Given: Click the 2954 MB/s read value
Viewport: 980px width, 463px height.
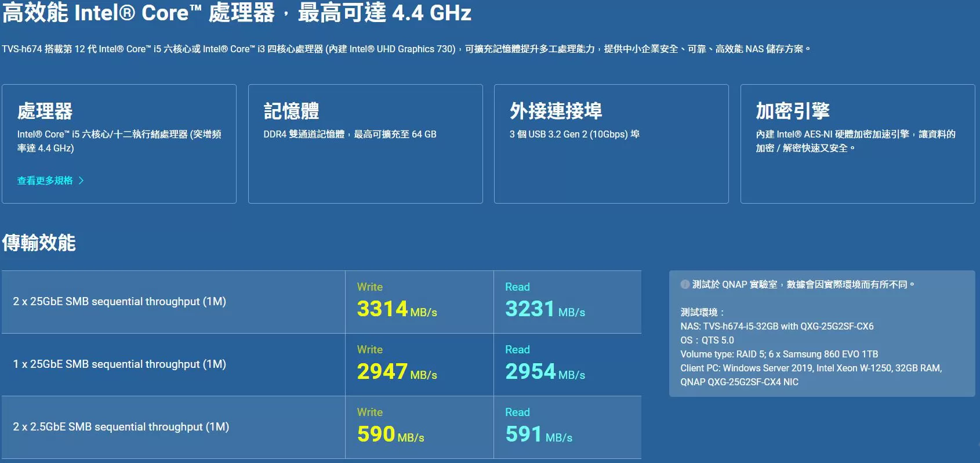Looking at the screenshot, I should (x=545, y=371).
